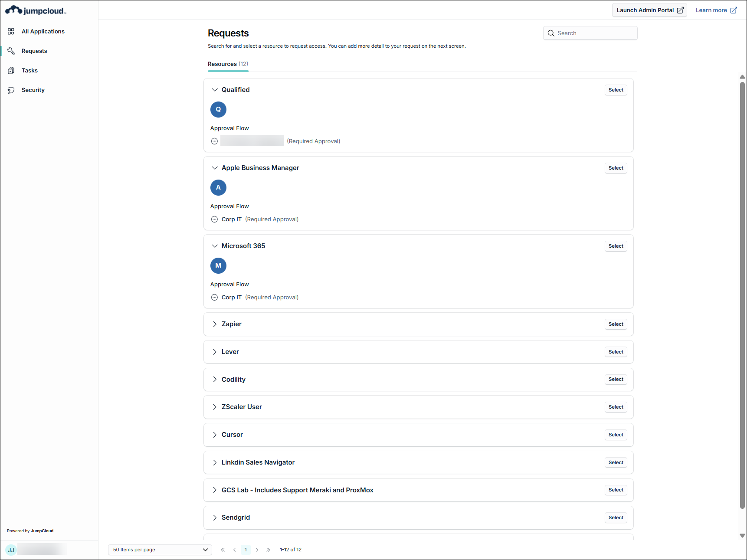Collapse the Qualified resource card
Screen dimensions: 747x560
[x=215, y=90]
